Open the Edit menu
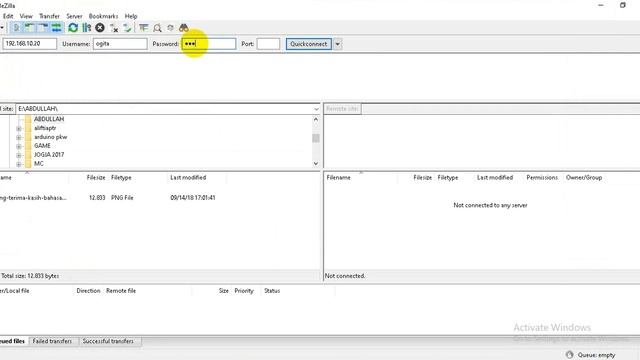640x360 pixels. tap(8, 16)
